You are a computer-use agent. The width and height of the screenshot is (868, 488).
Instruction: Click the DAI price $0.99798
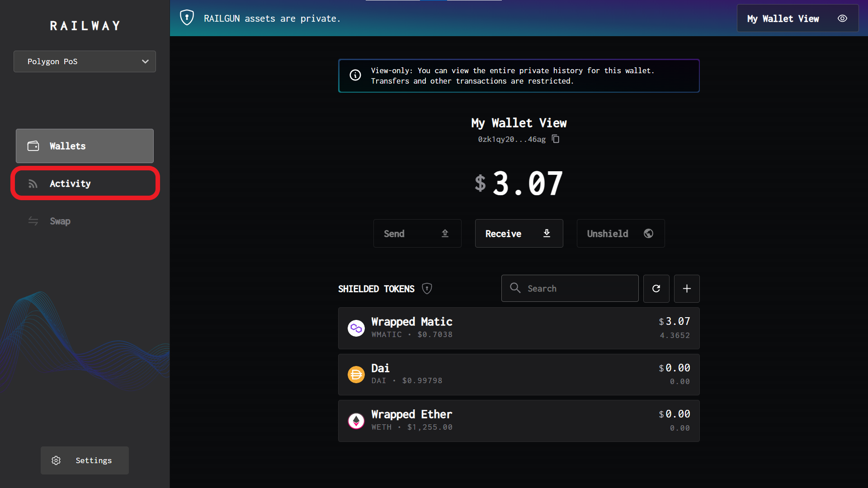[422, 380]
